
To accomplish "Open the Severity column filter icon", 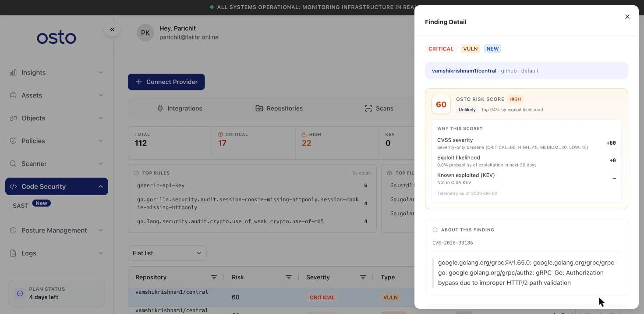I will pyautogui.click(x=363, y=277).
